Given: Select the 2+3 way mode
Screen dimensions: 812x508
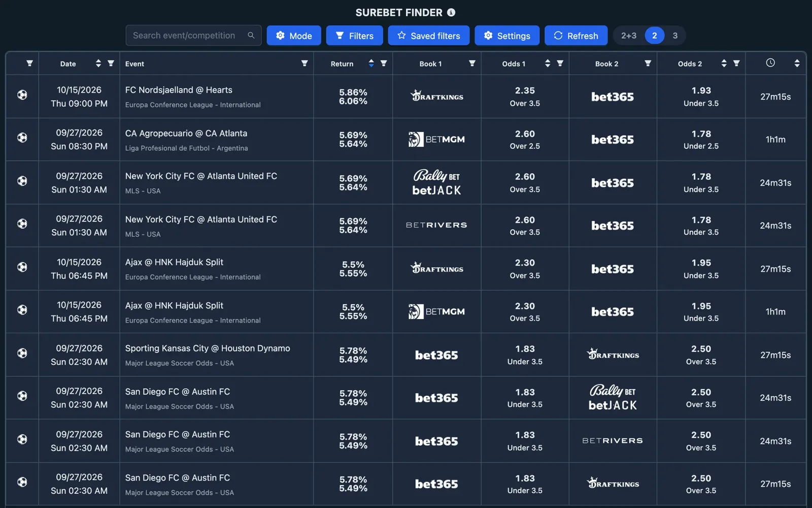Looking at the screenshot, I should coord(629,36).
